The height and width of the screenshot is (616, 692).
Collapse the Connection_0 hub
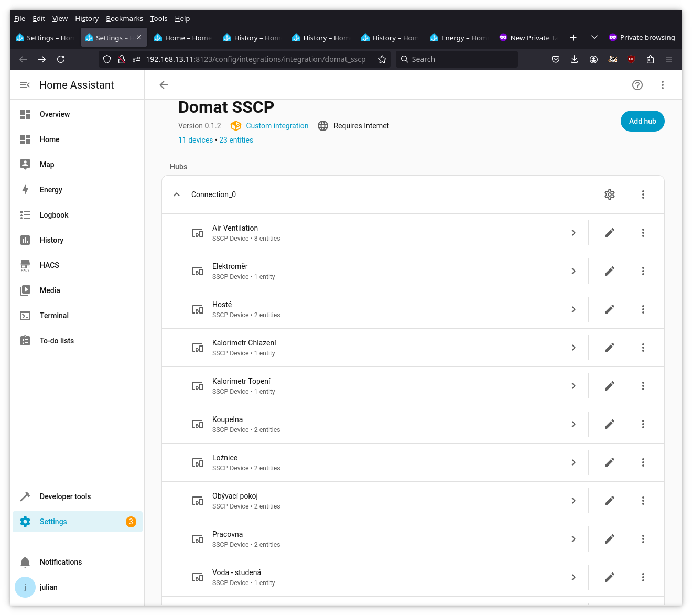click(x=177, y=194)
